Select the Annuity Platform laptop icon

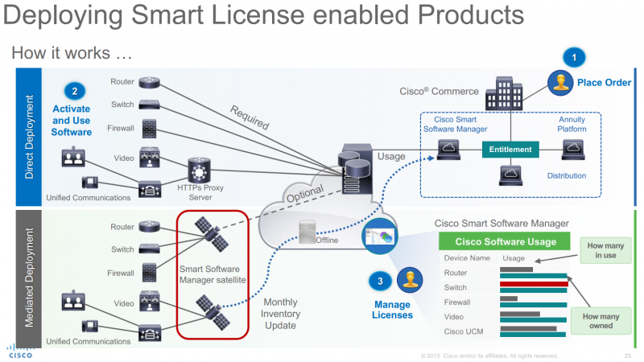click(x=573, y=150)
